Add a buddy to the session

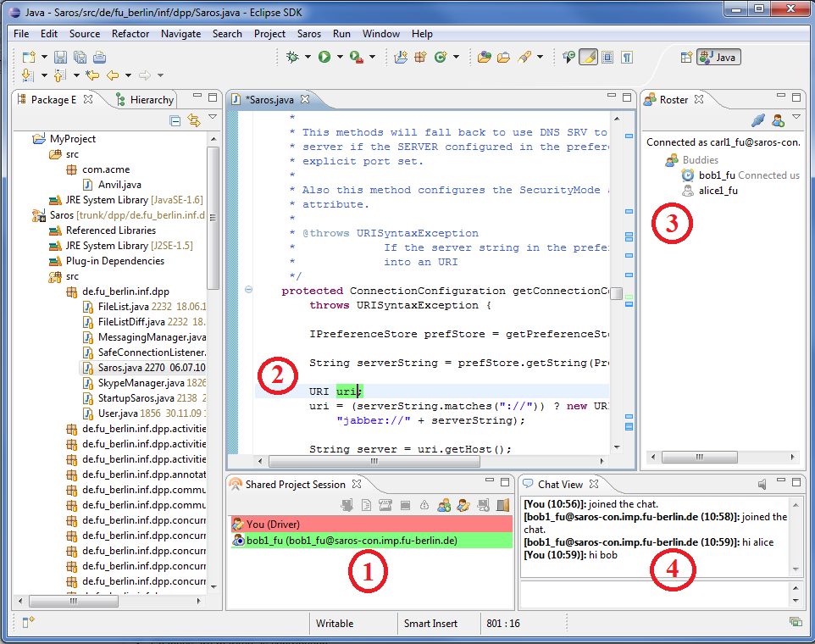click(x=443, y=504)
